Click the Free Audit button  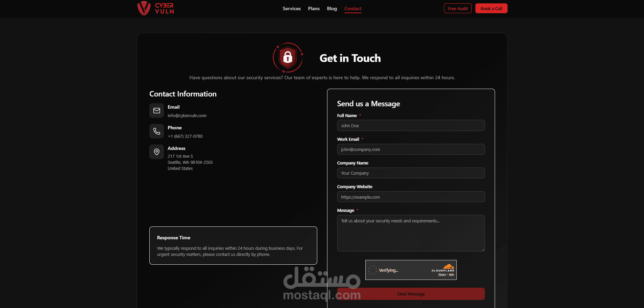[458, 8]
